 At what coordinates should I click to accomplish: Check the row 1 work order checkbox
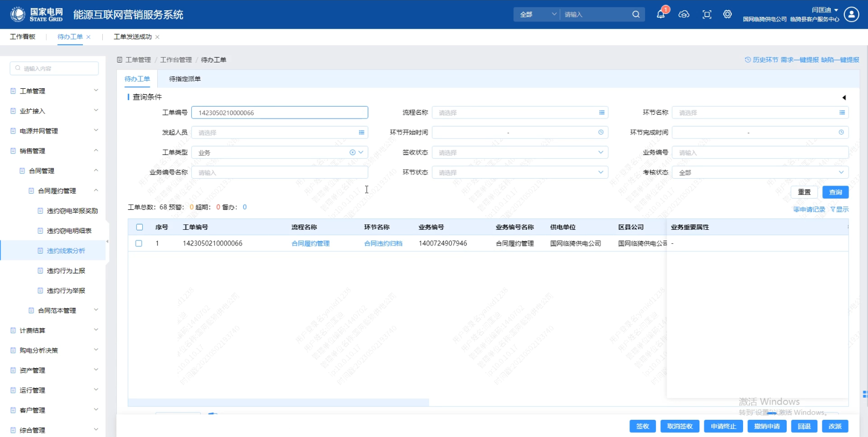(139, 243)
